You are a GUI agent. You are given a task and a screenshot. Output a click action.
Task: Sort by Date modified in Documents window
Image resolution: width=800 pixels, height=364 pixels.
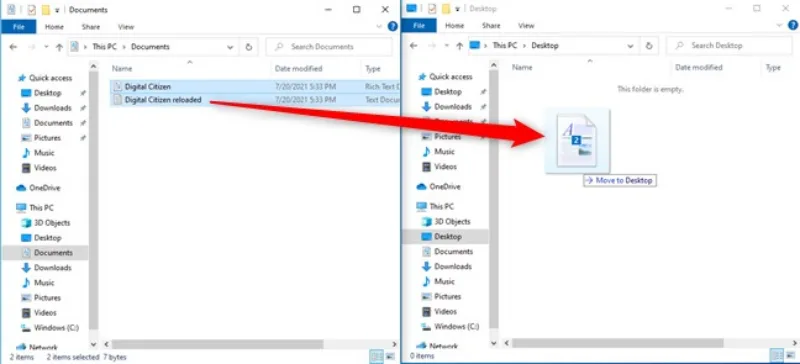point(298,68)
